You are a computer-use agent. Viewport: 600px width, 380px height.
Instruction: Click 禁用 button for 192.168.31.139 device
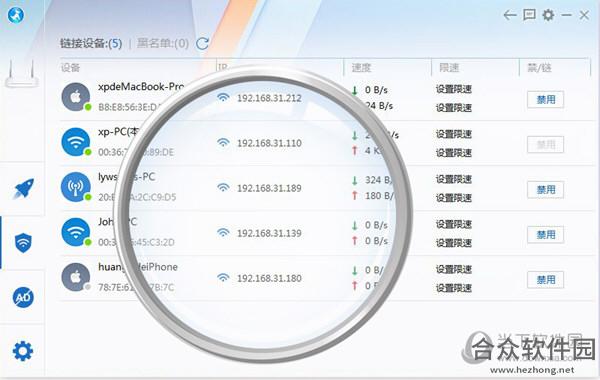pos(545,235)
